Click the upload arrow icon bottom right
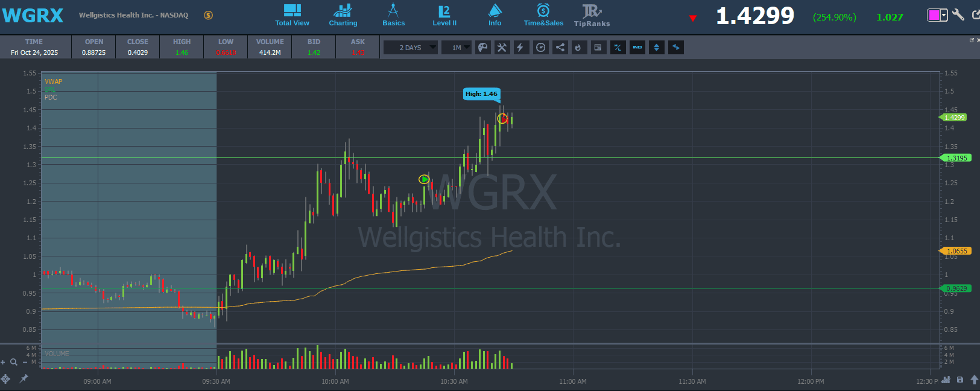Viewport: 980px width, 391px height. tap(974, 380)
